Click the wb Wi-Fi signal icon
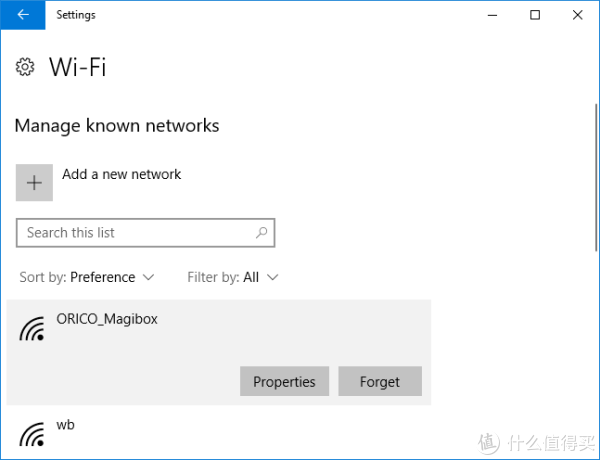This screenshot has width=600, height=460. tap(32, 434)
